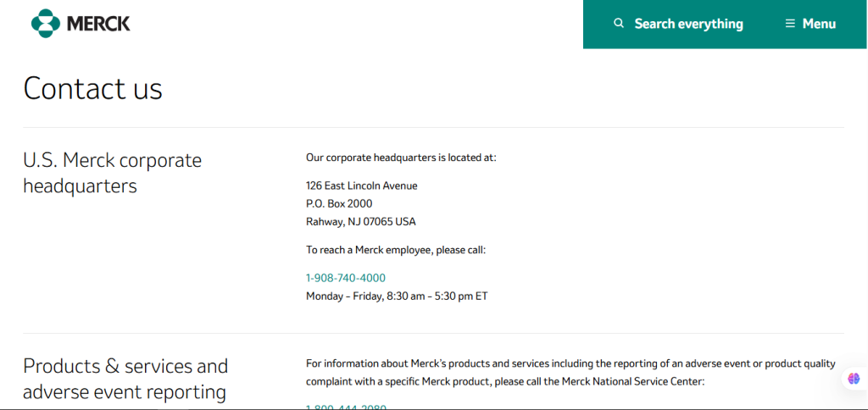
Task: Click Products & services and adverse event heading
Action: [125, 379]
